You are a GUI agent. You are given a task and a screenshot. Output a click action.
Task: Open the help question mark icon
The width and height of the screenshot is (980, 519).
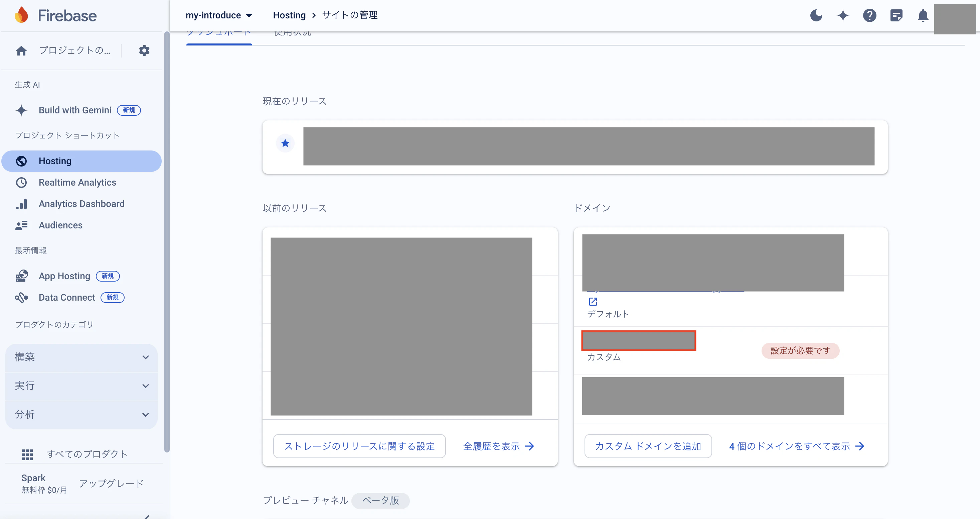(869, 16)
